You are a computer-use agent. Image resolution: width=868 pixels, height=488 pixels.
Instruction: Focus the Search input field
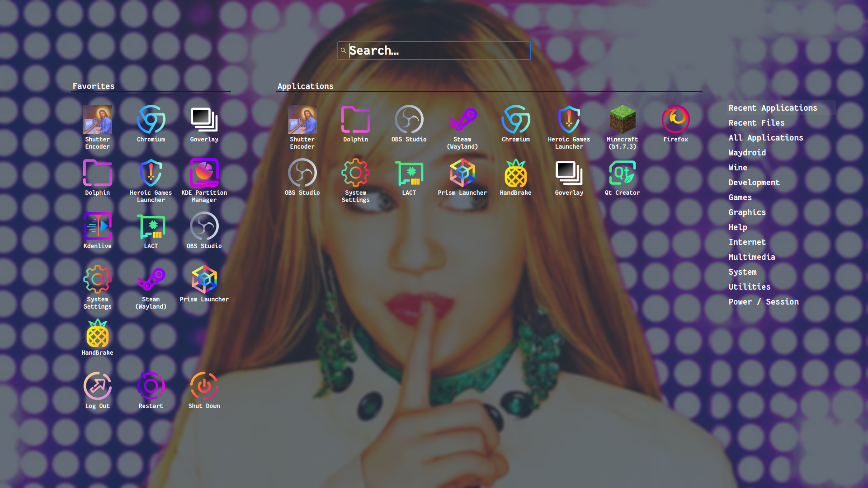point(434,51)
